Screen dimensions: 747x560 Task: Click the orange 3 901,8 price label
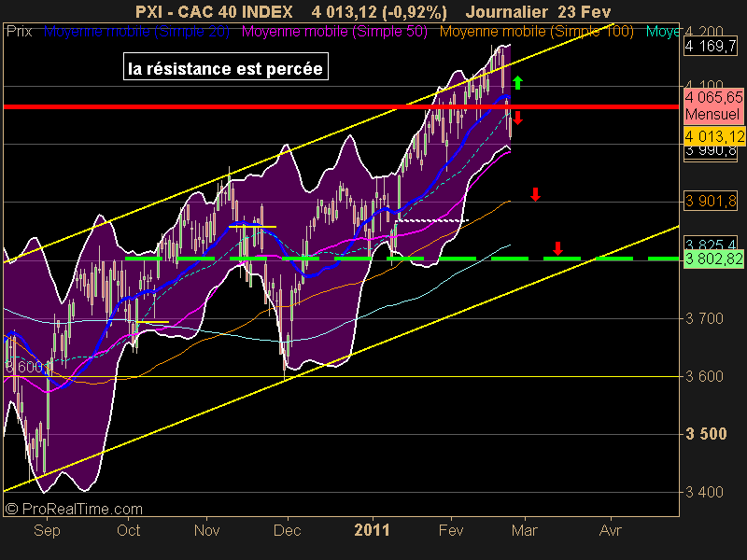tap(711, 201)
